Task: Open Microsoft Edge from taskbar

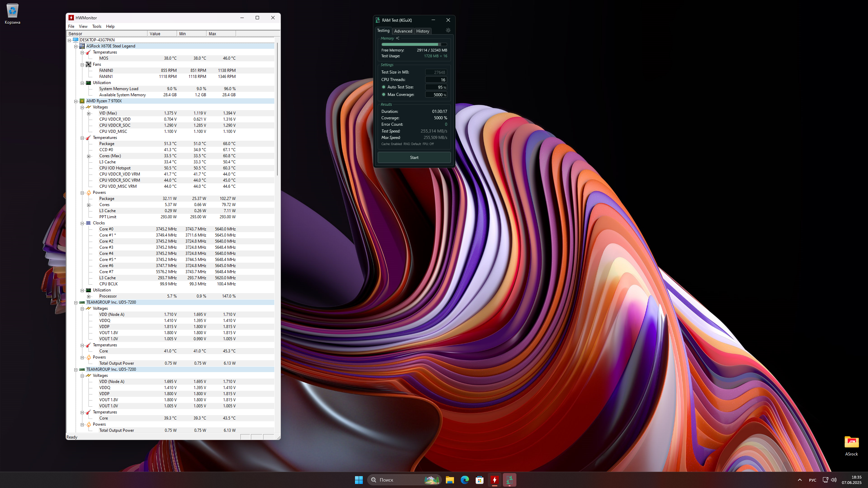Action: click(x=465, y=480)
